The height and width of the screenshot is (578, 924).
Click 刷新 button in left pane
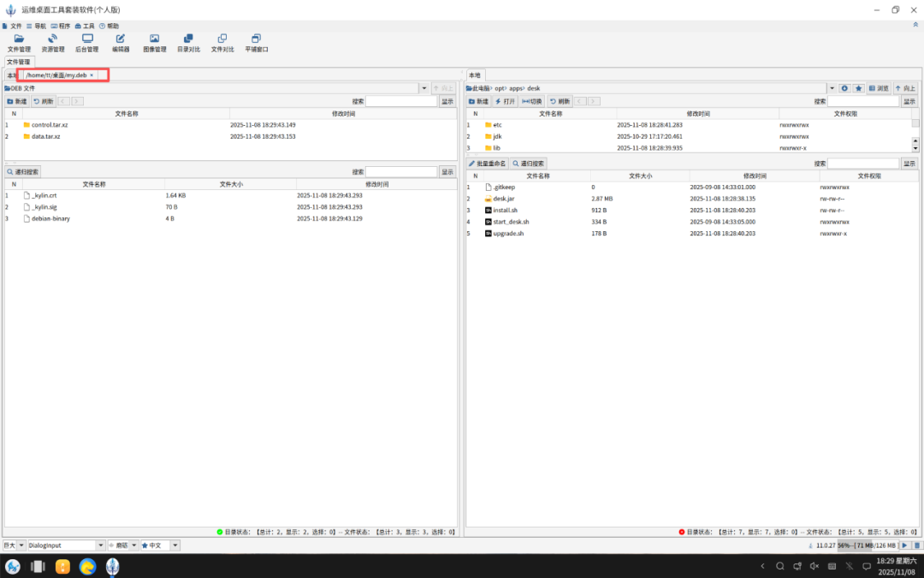(44, 101)
